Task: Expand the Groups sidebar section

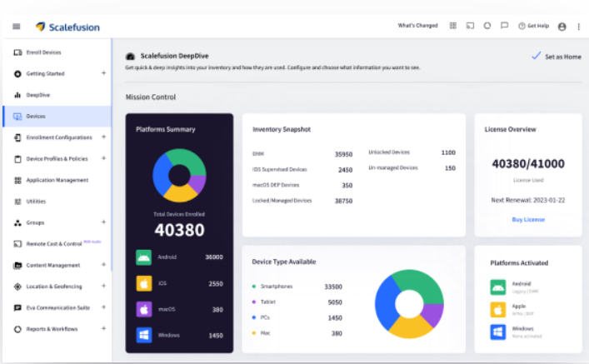Action: pyautogui.click(x=103, y=222)
